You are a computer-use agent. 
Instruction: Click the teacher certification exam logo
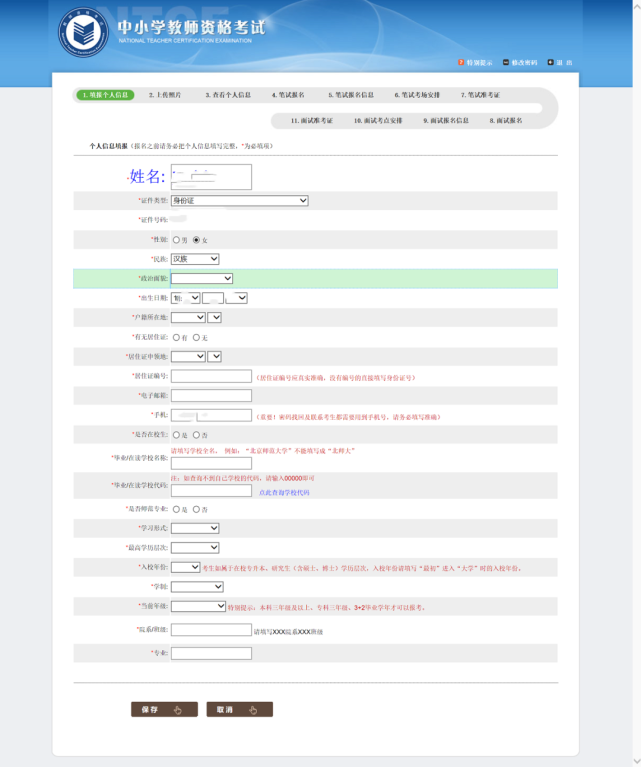point(83,32)
